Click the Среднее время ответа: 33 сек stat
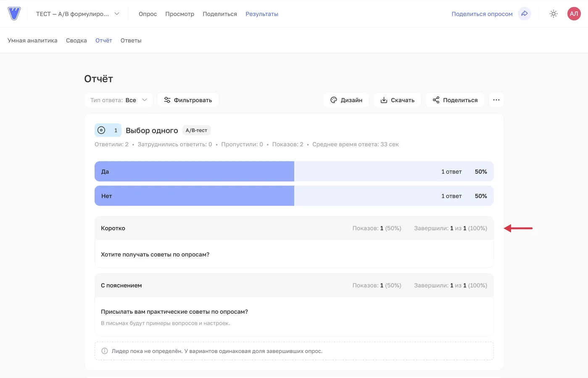The width and height of the screenshot is (588, 378). click(x=356, y=144)
